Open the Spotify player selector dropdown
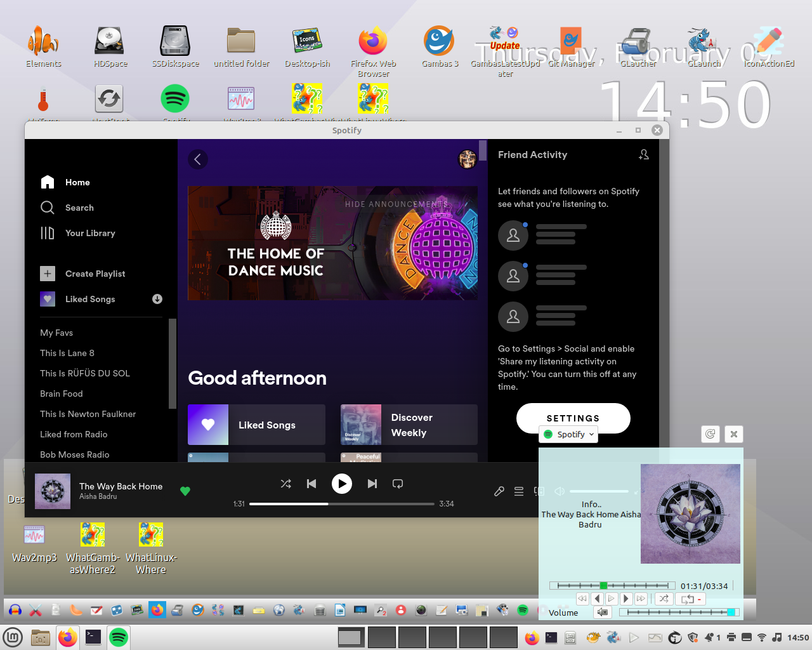The height and width of the screenshot is (650, 812). click(569, 434)
